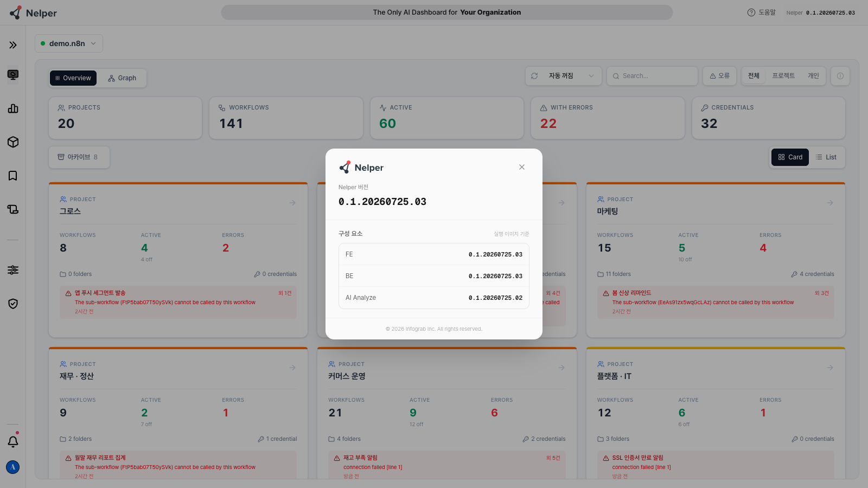The height and width of the screenshot is (488, 868).
Task: Open the 재고 부족 알림 error alert
Action: [447, 465]
